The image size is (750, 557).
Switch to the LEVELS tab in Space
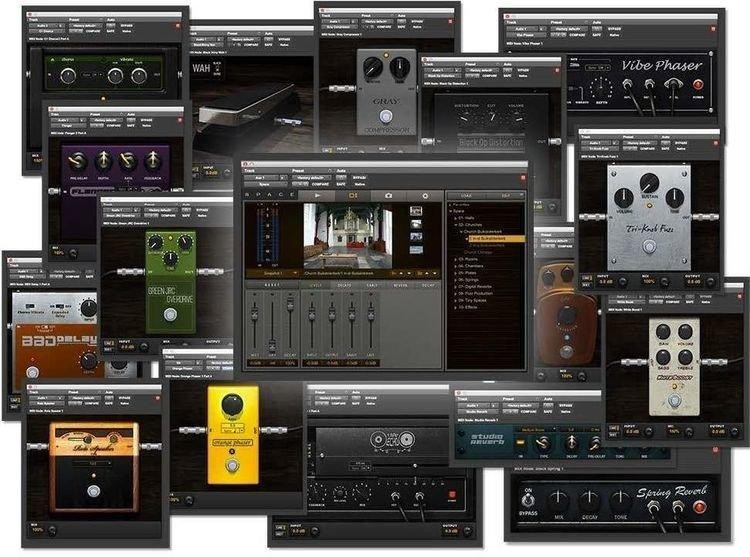click(x=317, y=285)
